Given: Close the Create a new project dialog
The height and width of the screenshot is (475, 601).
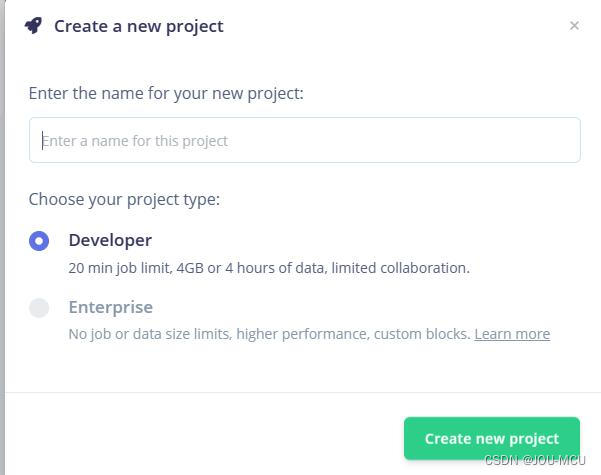Looking at the screenshot, I should (x=574, y=26).
